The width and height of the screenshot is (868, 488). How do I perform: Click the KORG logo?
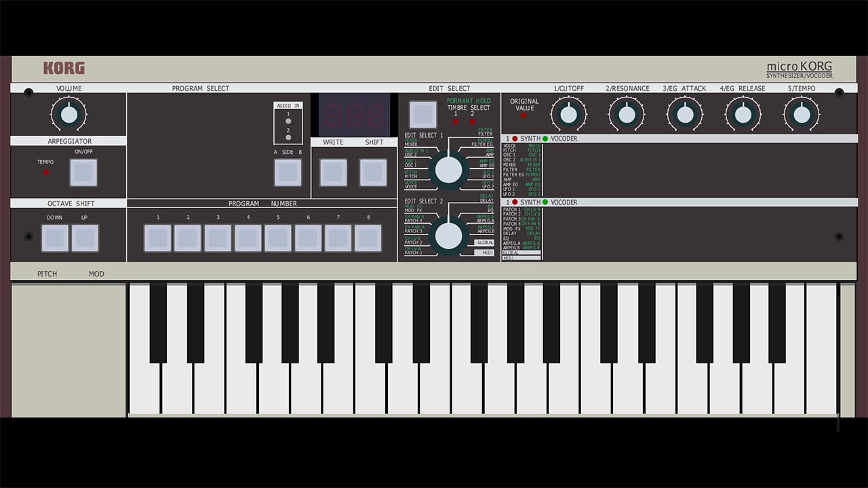pyautogui.click(x=64, y=68)
